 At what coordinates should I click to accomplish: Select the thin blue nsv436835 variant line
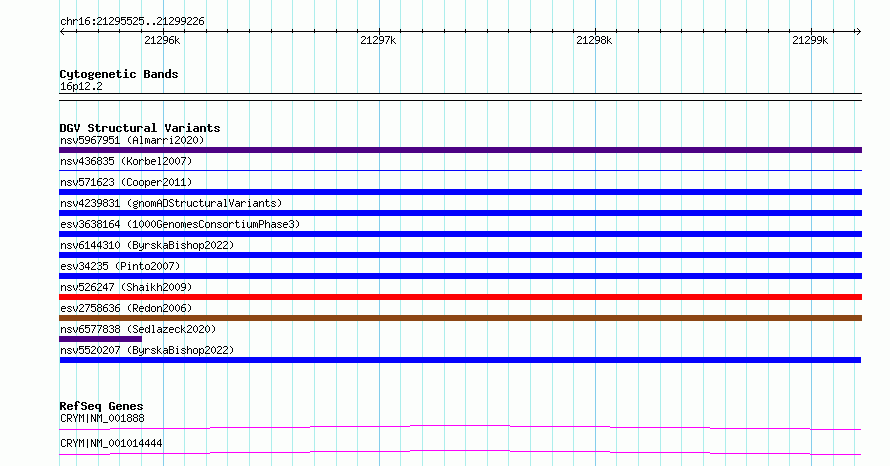[x=460, y=170]
